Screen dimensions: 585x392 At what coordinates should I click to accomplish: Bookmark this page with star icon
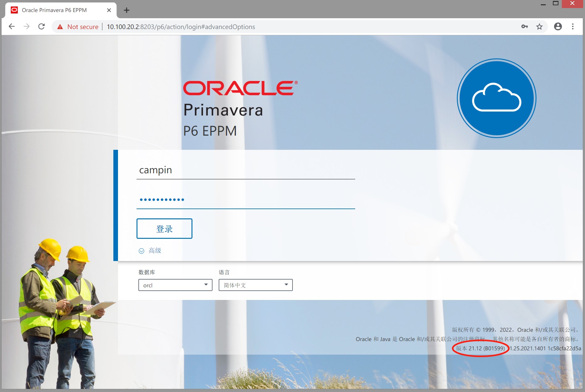[539, 27]
